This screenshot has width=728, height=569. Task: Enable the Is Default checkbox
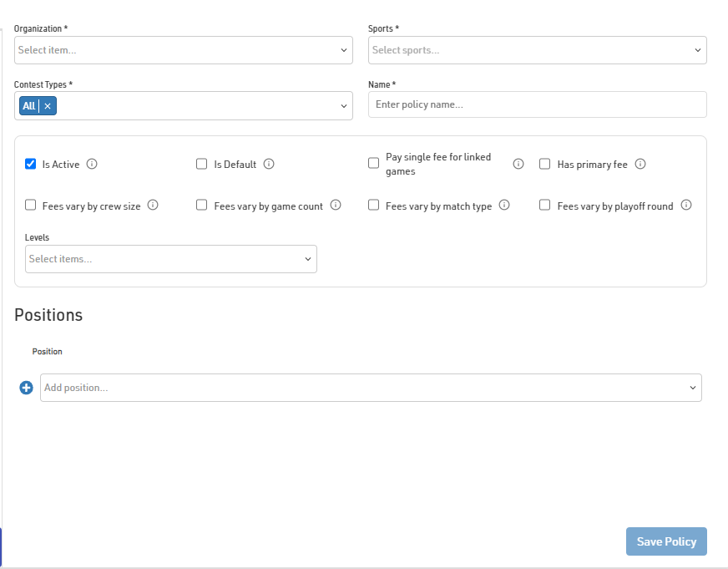click(202, 164)
